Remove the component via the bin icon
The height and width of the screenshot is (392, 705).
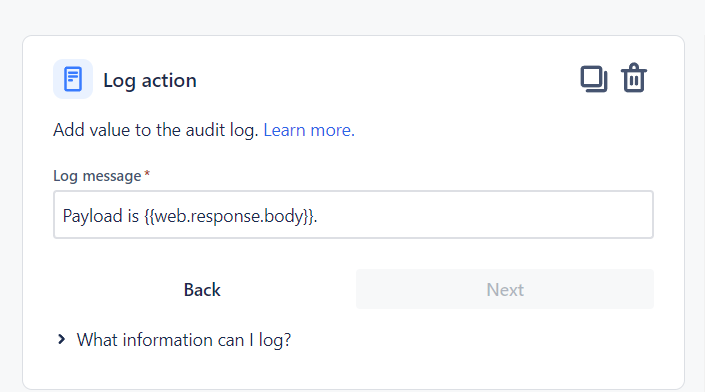(x=634, y=78)
